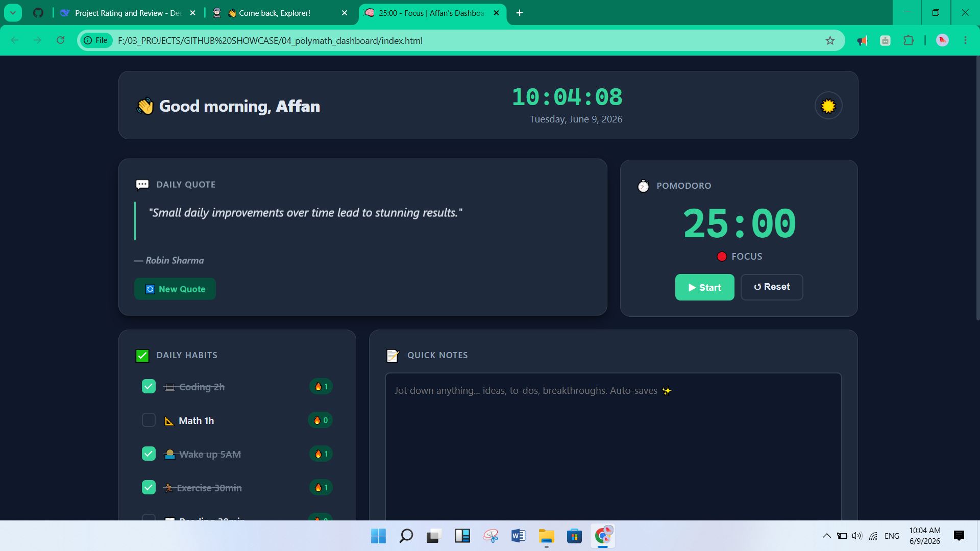Click the streak badge for Wake up 5AM
Viewport: 980px width, 551px height.
click(321, 454)
